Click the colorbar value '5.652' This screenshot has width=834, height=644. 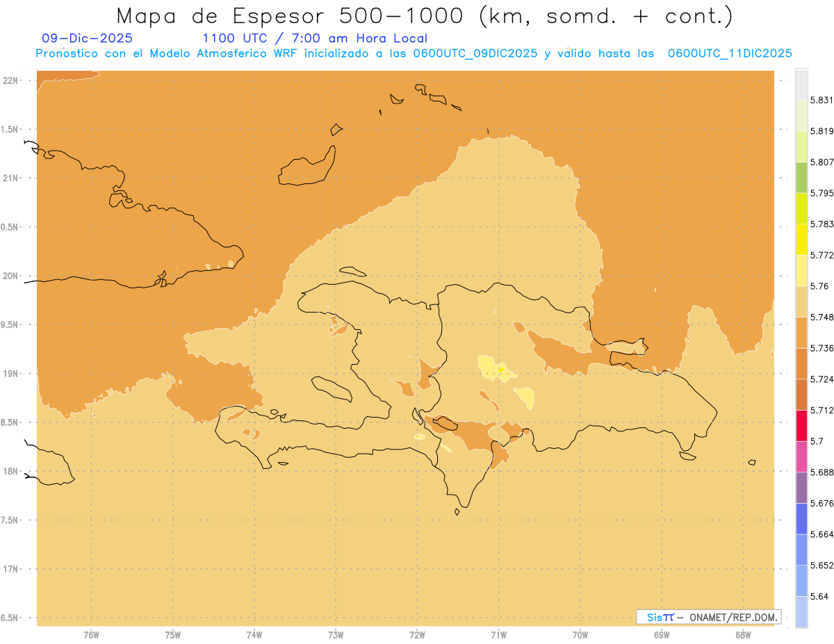[x=821, y=565]
